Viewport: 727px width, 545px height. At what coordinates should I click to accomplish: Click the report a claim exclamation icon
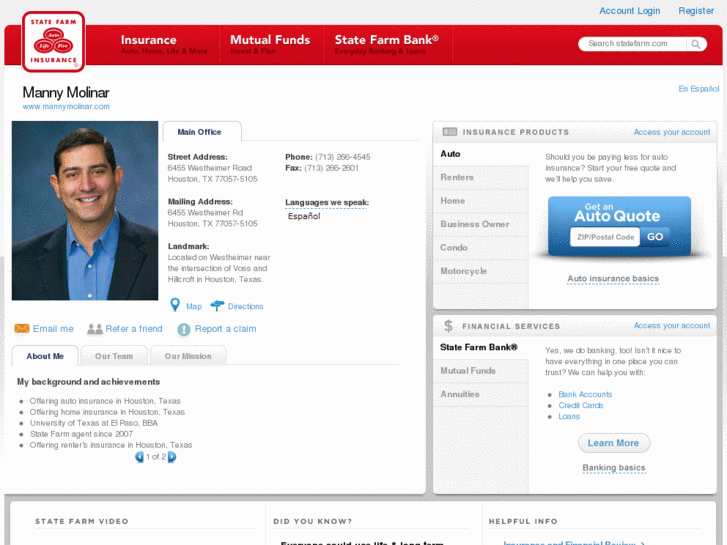(184, 329)
